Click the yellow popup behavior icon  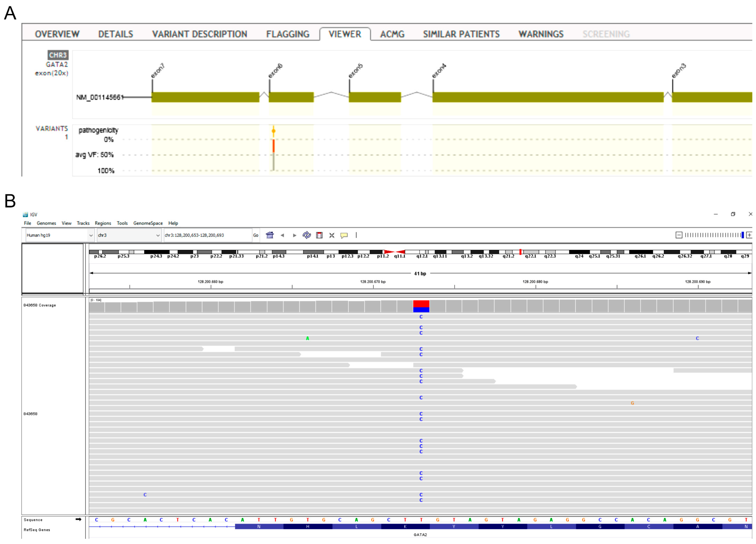coord(344,235)
